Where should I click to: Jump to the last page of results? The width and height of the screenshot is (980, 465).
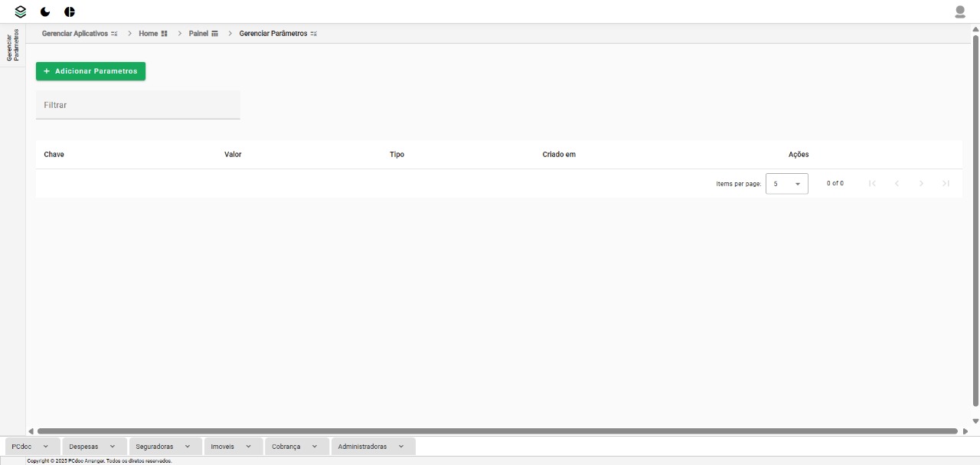pos(946,184)
